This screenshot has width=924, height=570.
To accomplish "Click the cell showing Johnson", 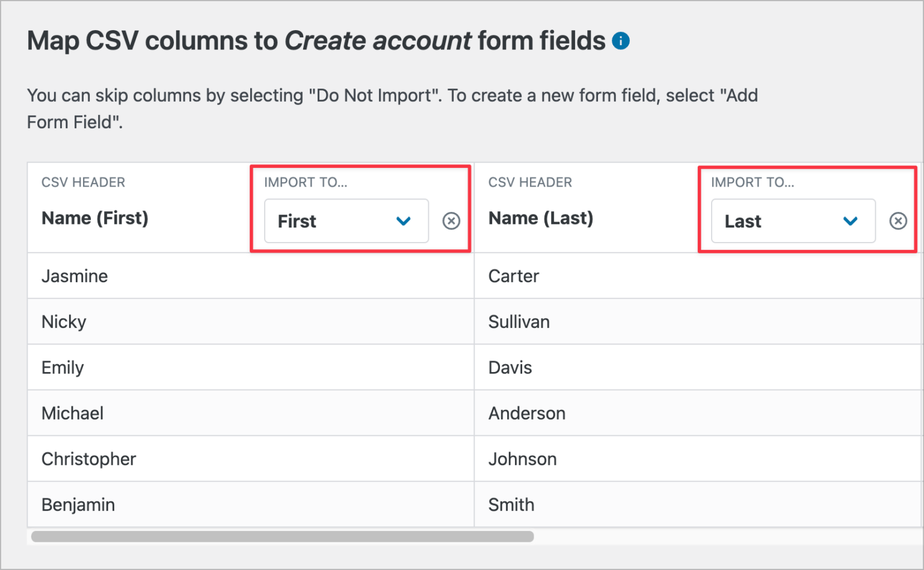I will 522,459.
